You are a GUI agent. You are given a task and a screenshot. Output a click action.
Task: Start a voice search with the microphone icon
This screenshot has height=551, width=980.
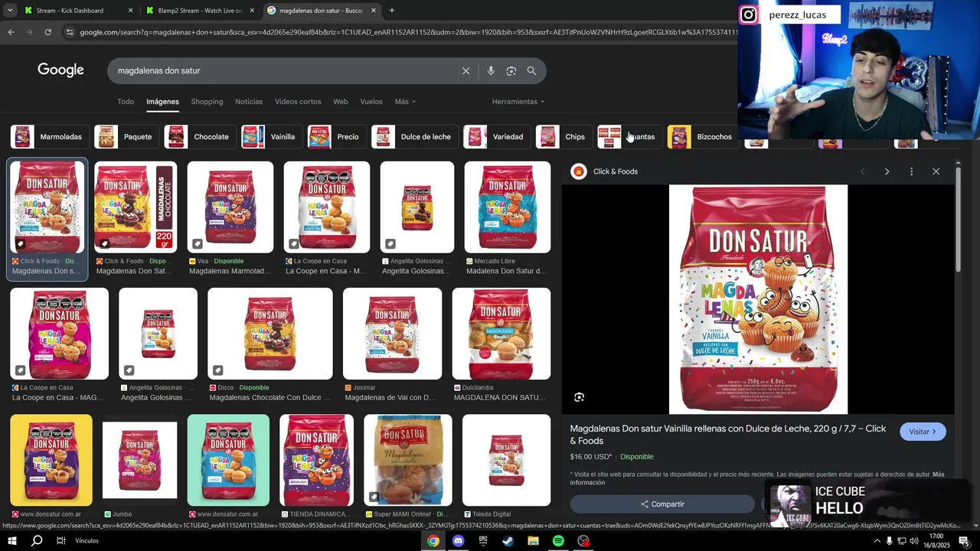coord(491,70)
